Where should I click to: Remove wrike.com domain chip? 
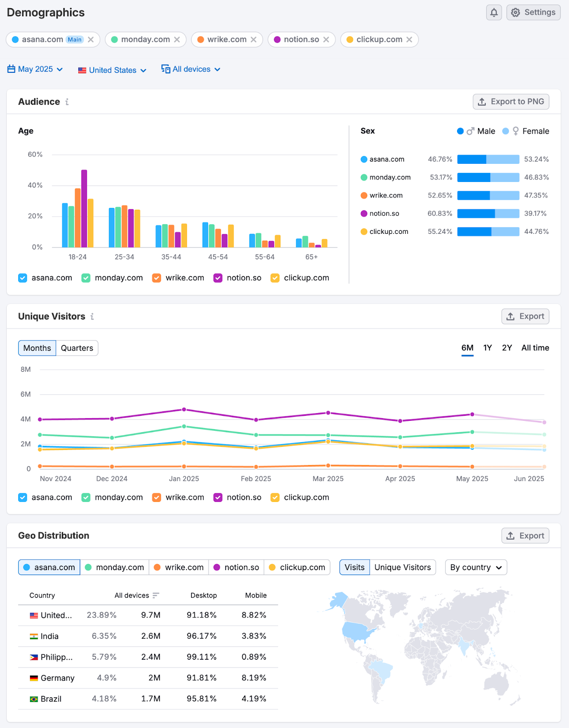pyautogui.click(x=254, y=40)
